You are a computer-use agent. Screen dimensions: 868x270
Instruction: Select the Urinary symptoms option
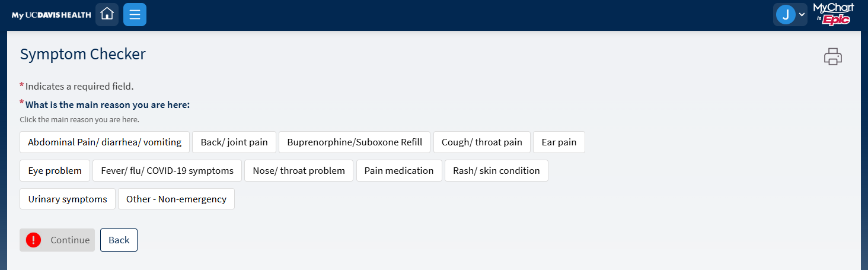[x=68, y=199]
